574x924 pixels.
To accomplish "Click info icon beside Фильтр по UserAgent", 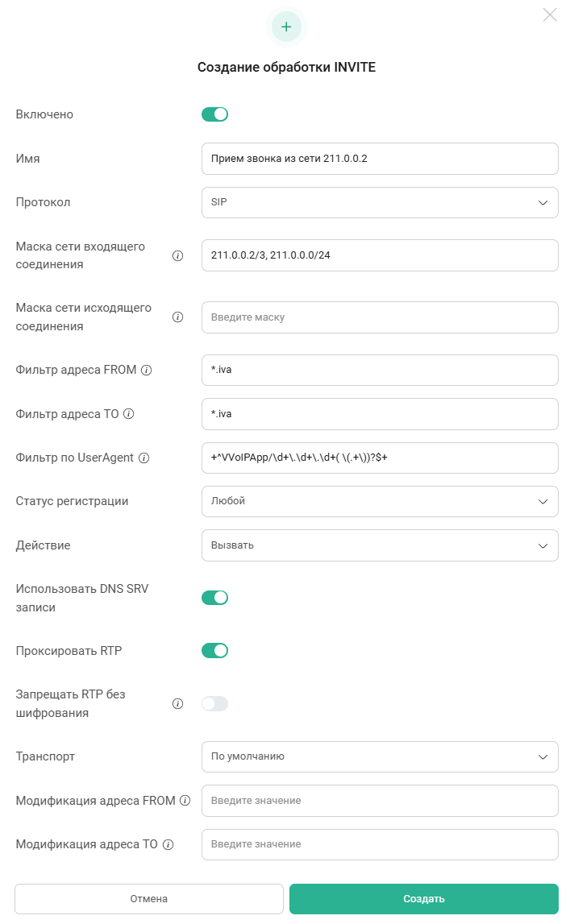I will [144, 458].
